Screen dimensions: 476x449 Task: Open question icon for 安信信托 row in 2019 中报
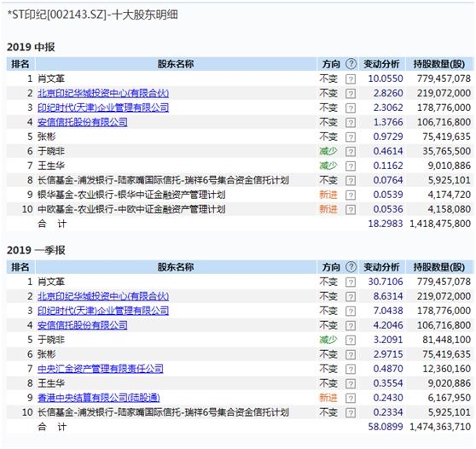(x=351, y=122)
